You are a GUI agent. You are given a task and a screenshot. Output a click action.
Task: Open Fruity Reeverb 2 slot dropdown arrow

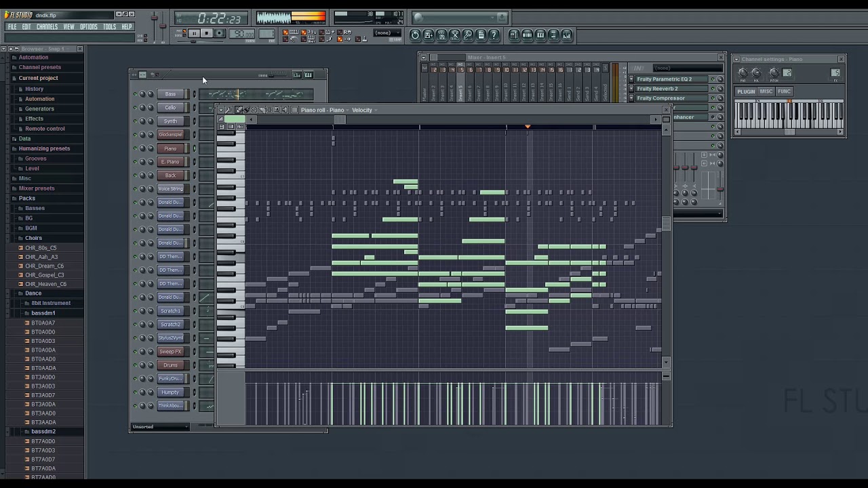click(631, 89)
